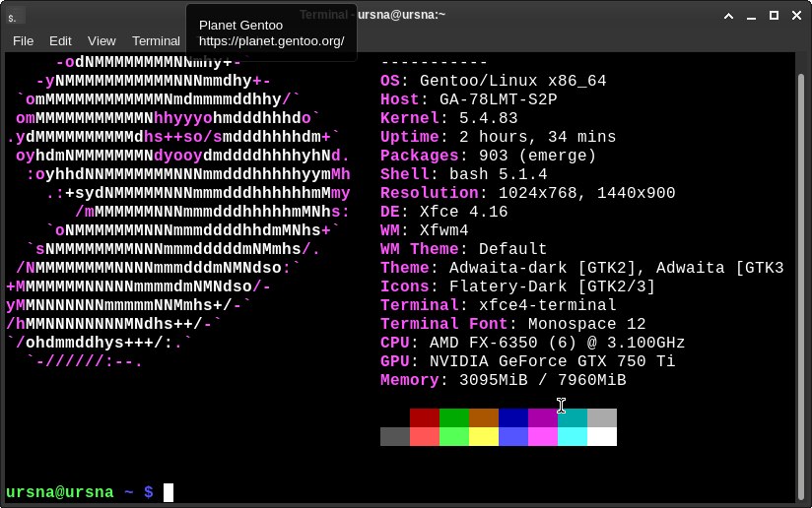Open the Edit menu

(x=60, y=41)
